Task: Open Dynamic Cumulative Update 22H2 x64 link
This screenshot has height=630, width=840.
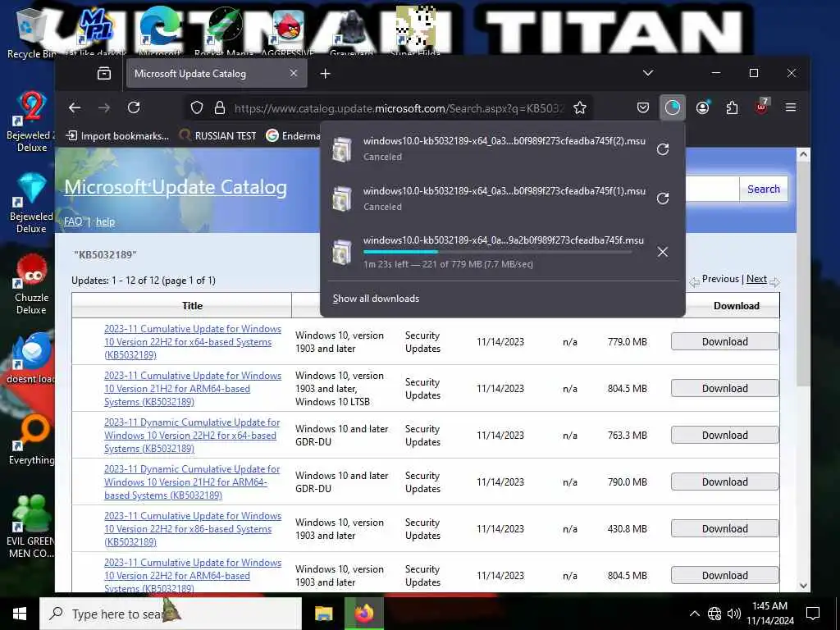Action: coord(192,435)
